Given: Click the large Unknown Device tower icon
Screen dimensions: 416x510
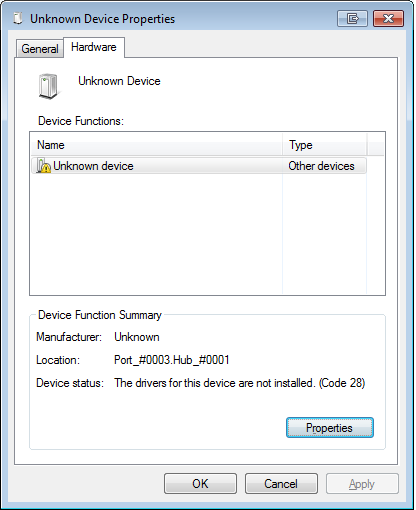Looking at the screenshot, I should 49,87.
